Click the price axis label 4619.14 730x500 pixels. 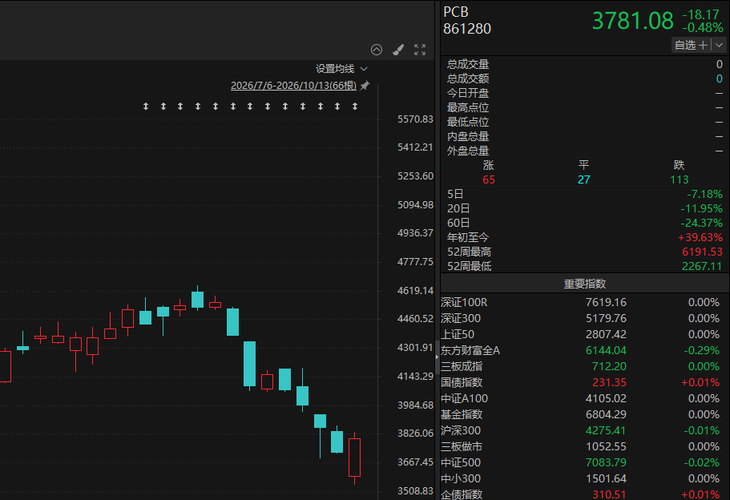pos(415,291)
